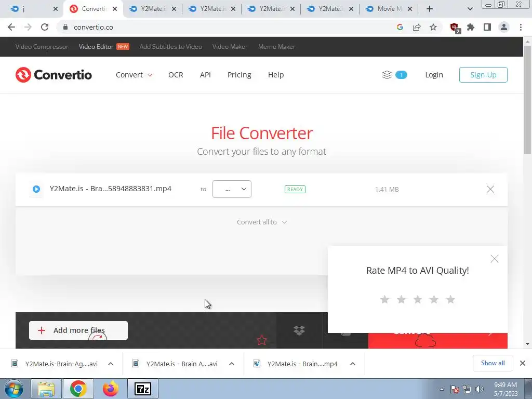Image resolution: width=532 pixels, height=399 pixels.
Task: Close the Movie M tab
Action: click(410, 9)
